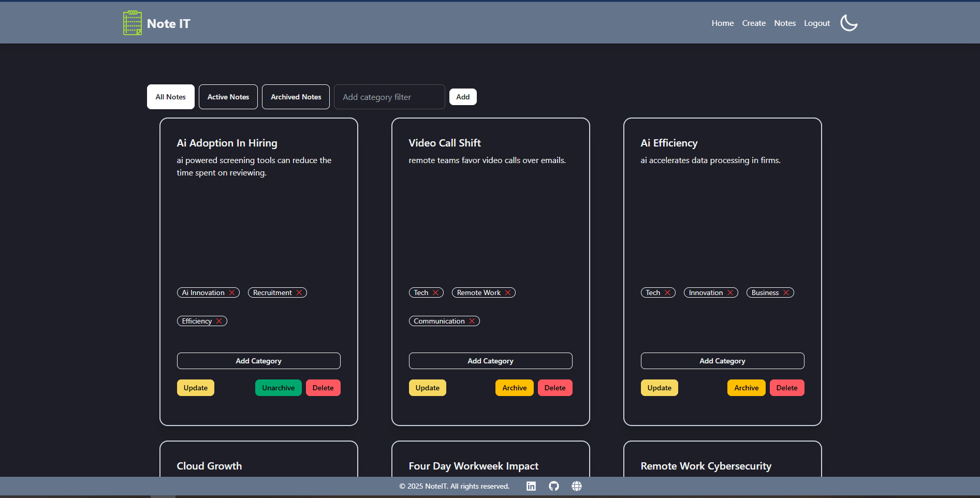This screenshot has height=498, width=980.
Task: Click the Note IT notepad logo
Action: (x=132, y=23)
